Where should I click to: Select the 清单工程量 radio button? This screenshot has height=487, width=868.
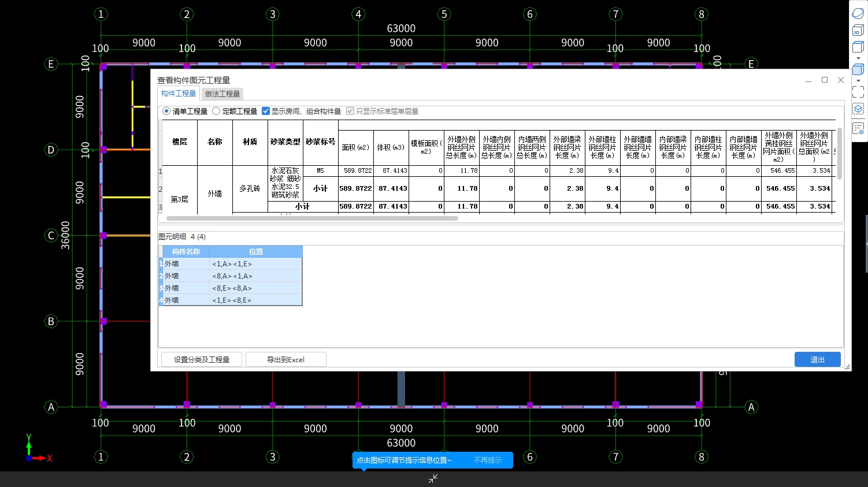(166, 111)
